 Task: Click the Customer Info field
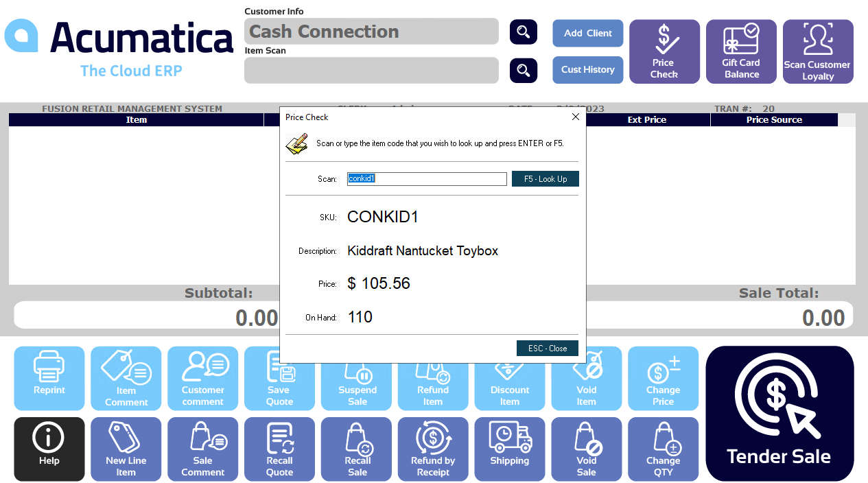click(371, 32)
